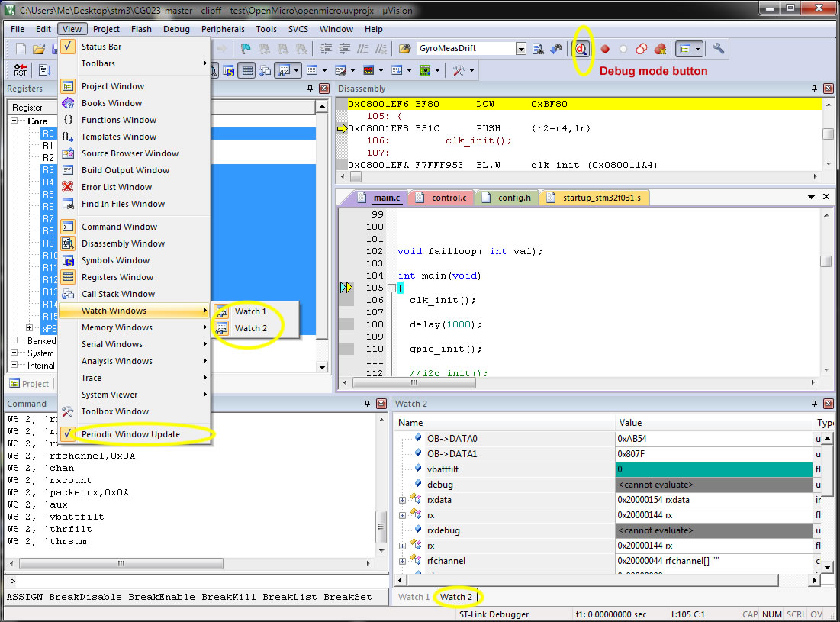Switch to the control.c editor tab
The height and width of the screenshot is (622, 840).
[448, 198]
